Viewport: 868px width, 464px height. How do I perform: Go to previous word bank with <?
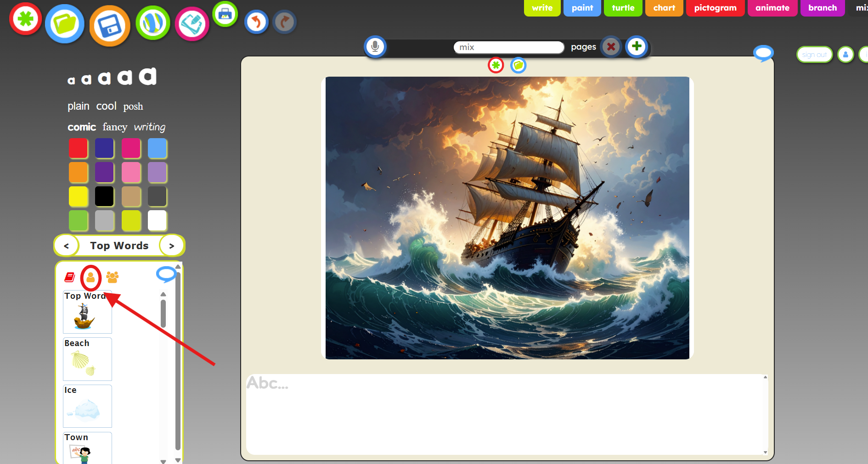click(x=67, y=246)
